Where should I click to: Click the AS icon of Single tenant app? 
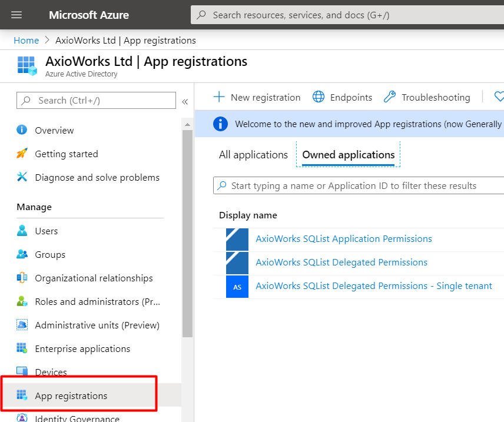pyautogui.click(x=237, y=287)
